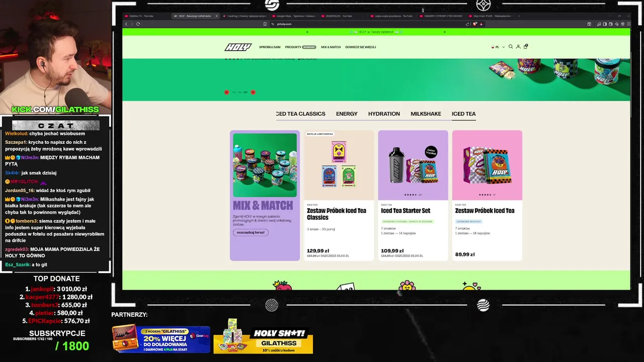644x362 pixels.
Task: Open the DOWIEDZ SIE WIECEJ menu item
Action: tap(361, 47)
